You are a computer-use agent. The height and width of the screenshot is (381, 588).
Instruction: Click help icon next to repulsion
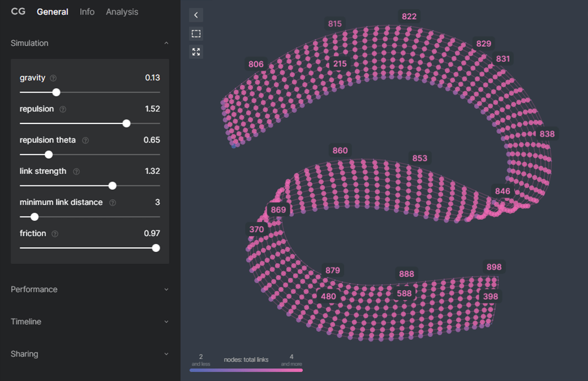pos(63,109)
